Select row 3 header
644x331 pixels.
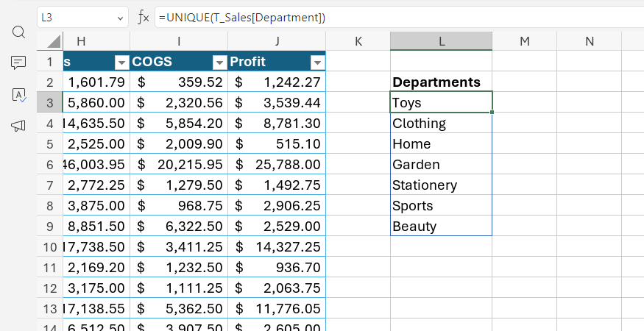pos(50,103)
